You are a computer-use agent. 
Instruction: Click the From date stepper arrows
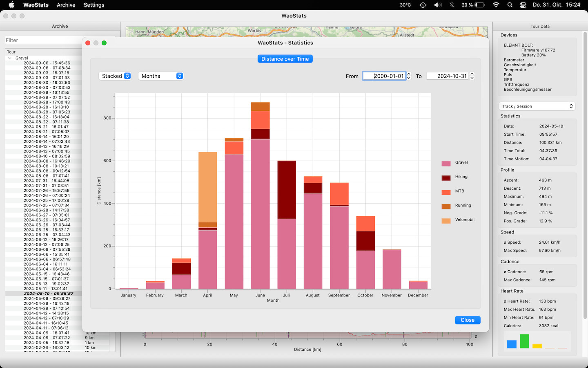click(x=409, y=76)
